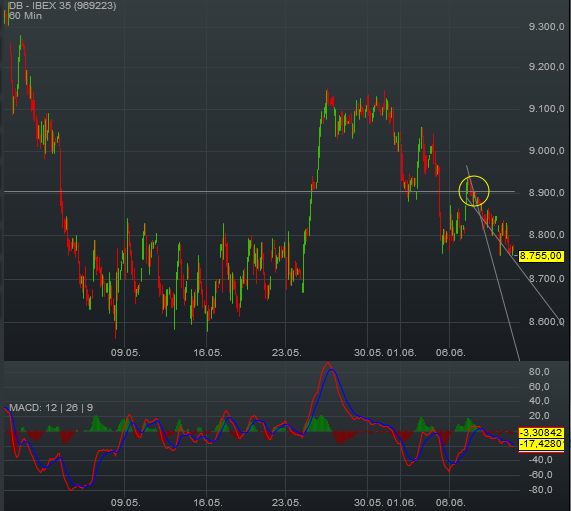571x511 pixels.
Task: Click the MACD signal value -17,4280
Action: click(540, 444)
